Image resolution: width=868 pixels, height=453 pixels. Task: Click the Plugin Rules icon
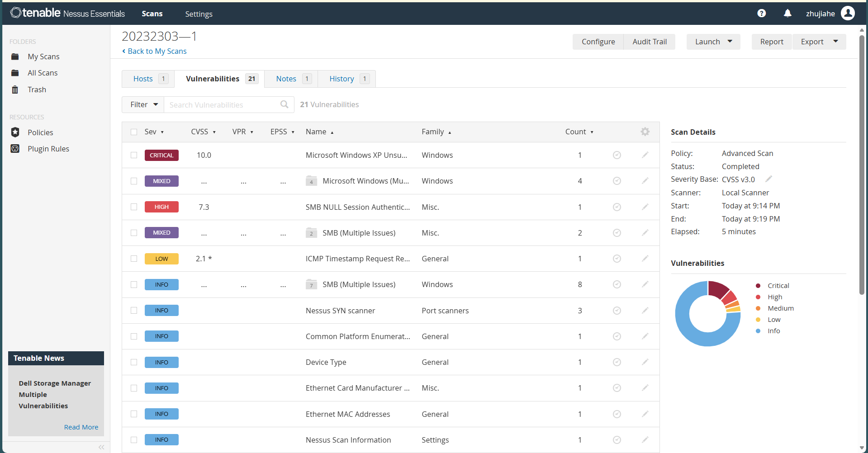click(15, 149)
